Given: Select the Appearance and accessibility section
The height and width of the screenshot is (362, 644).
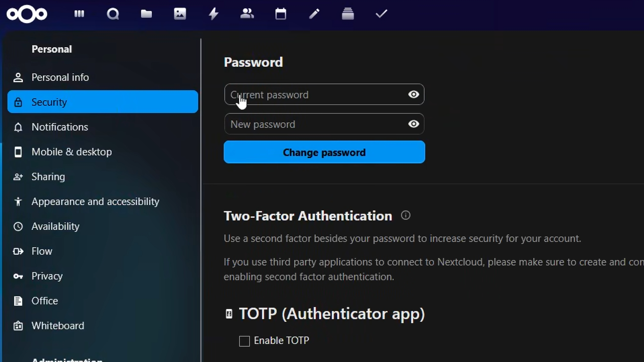Looking at the screenshot, I should pos(95,202).
